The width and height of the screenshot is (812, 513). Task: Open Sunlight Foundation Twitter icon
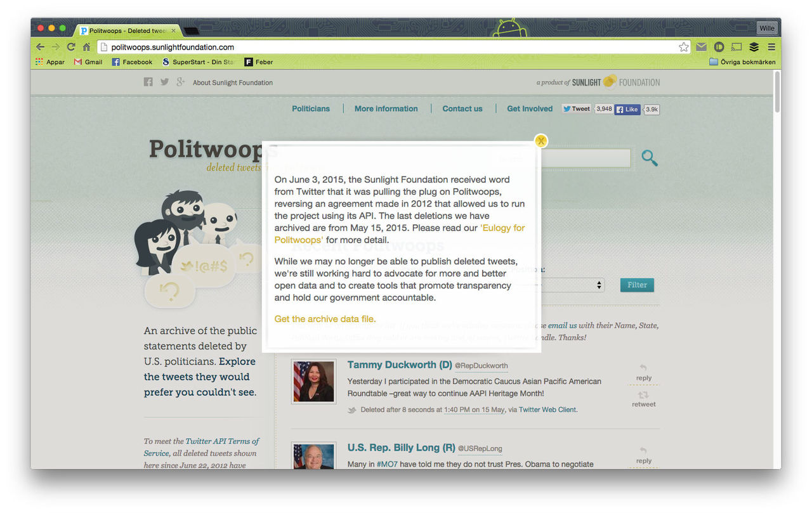(x=164, y=82)
